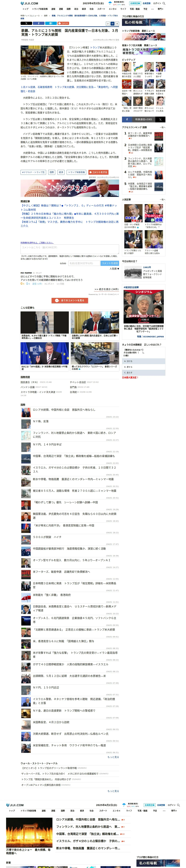Share the article on Facebook

39,23
